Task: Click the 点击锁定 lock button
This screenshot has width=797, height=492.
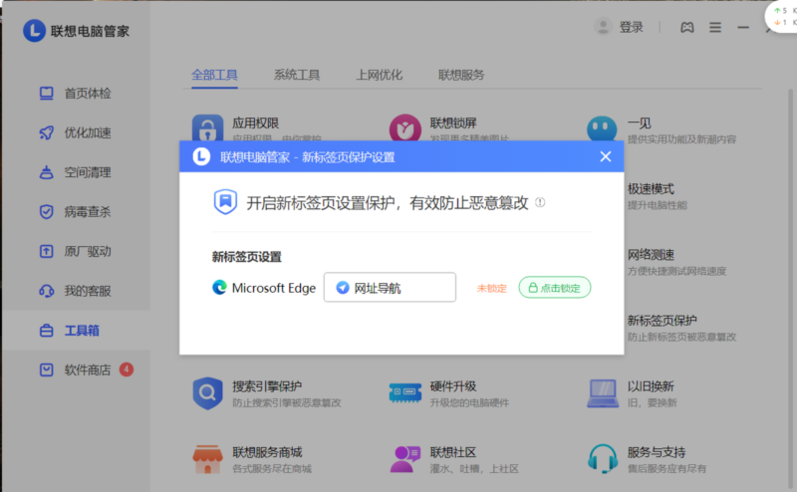Action: click(x=554, y=287)
